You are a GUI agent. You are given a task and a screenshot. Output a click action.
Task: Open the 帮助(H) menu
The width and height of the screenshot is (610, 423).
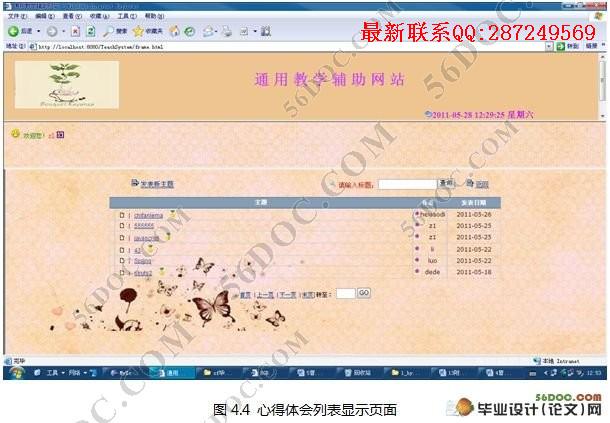click(x=154, y=16)
